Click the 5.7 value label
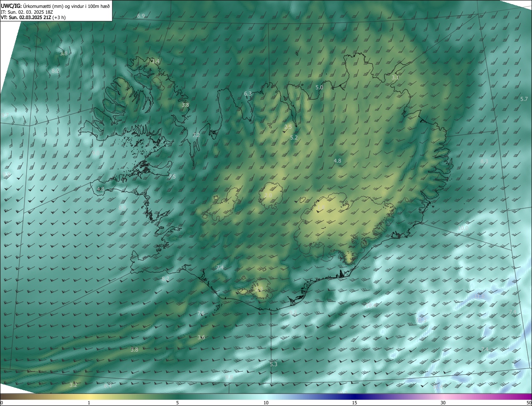 coord(524,99)
